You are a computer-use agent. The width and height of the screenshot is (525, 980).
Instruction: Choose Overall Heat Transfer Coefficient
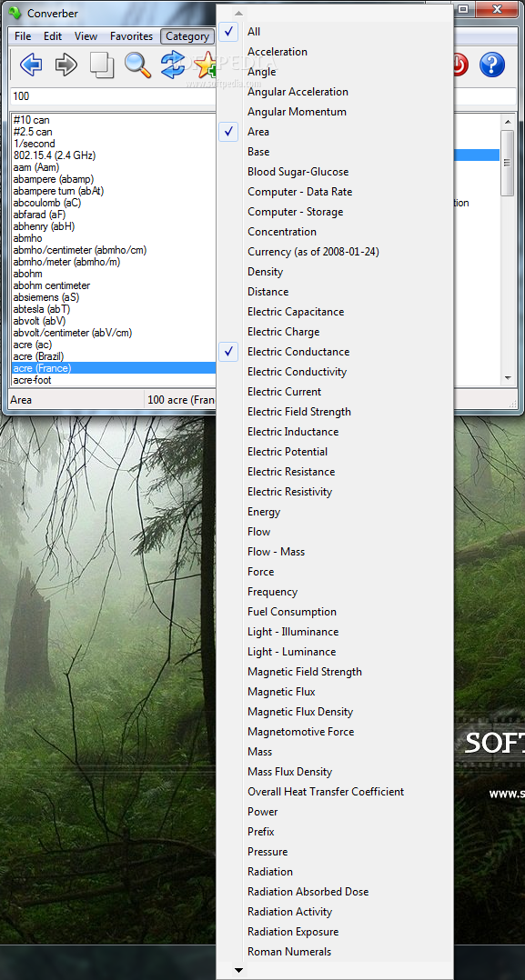click(335, 792)
